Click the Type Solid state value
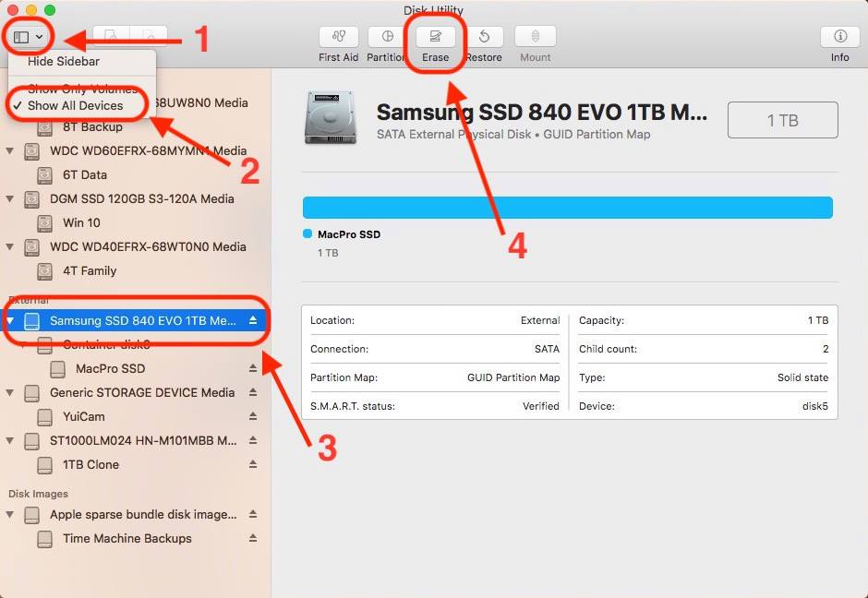This screenshot has width=868, height=598. [802, 377]
